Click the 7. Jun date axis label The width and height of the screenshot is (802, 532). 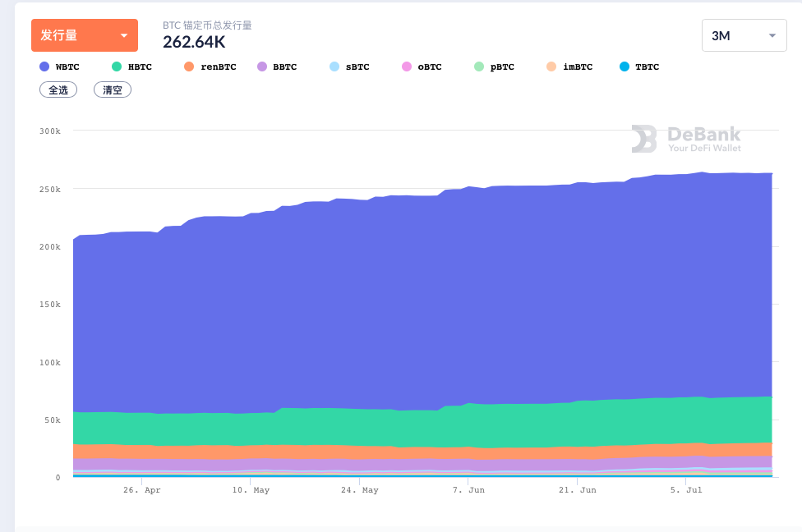[469, 490]
